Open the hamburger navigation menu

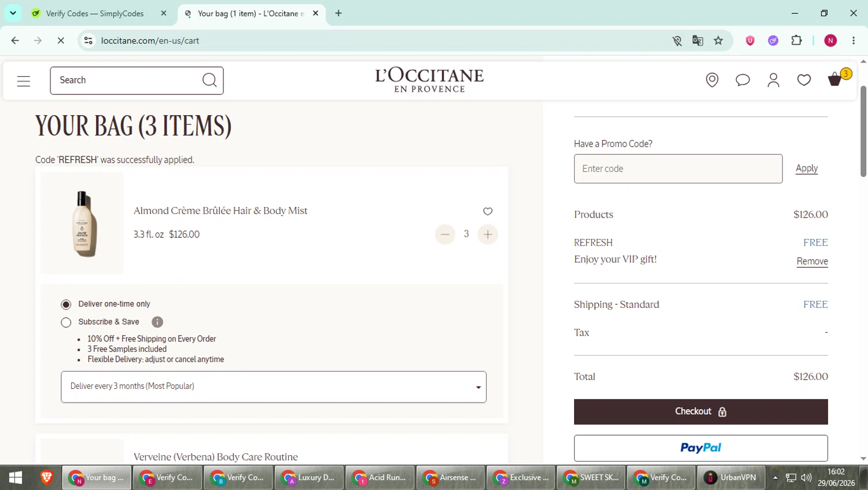tap(24, 81)
